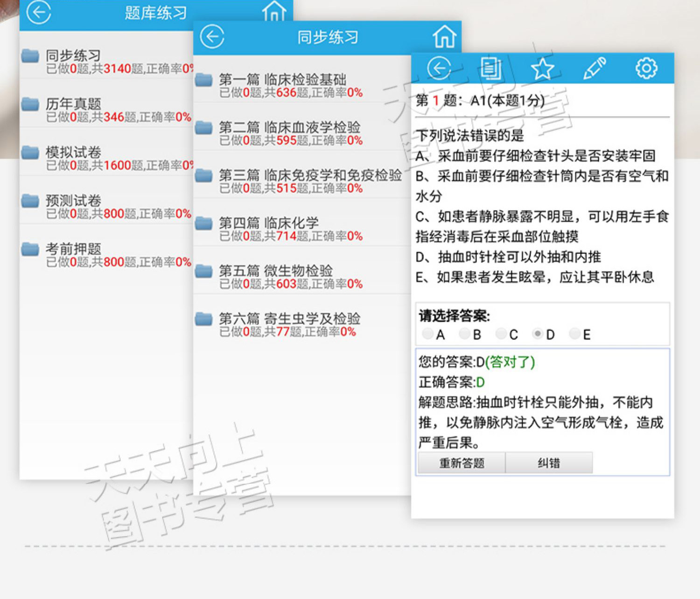The width and height of the screenshot is (700, 599).
Task: Click the 纠错 button
Action: pyautogui.click(x=549, y=463)
